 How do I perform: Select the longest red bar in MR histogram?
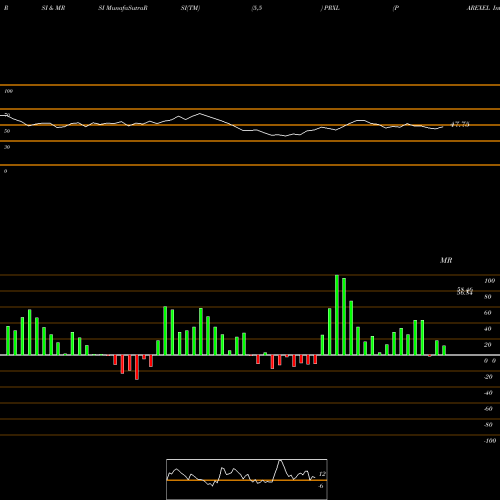click(137, 367)
